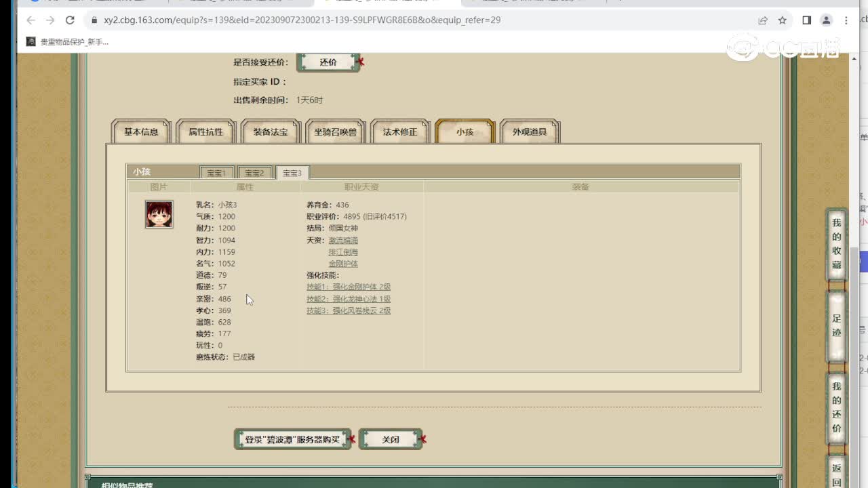Viewport: 868px width, 488px height.
Task: Select the 宝宝2 sub-tab
Action: pyautogui.click(x=254, y=173)
